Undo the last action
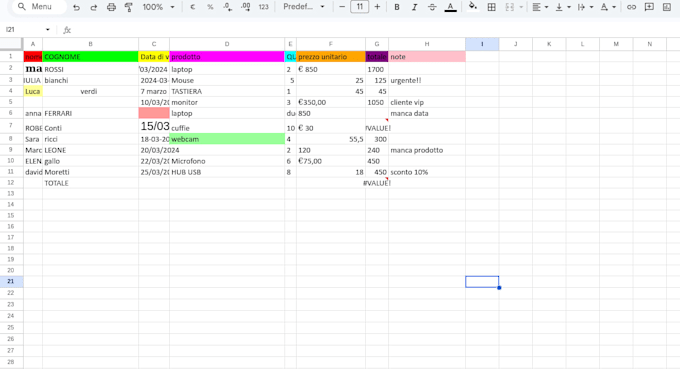 coord(76,7)
